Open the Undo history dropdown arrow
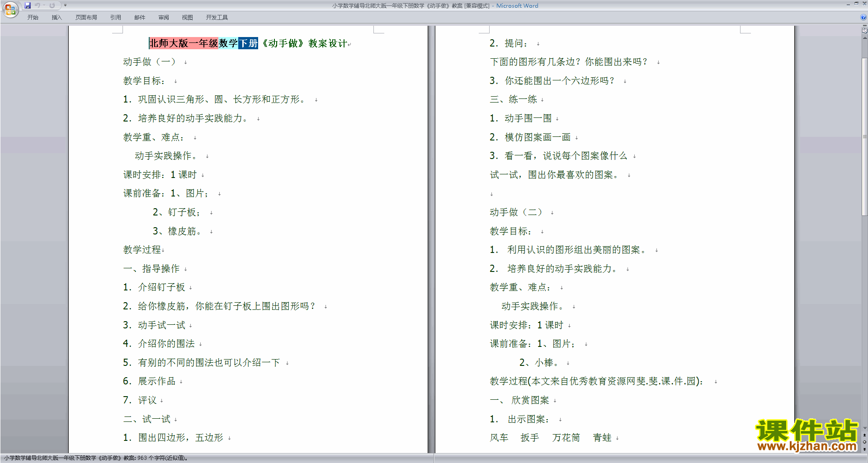 [x=44, y=5]
